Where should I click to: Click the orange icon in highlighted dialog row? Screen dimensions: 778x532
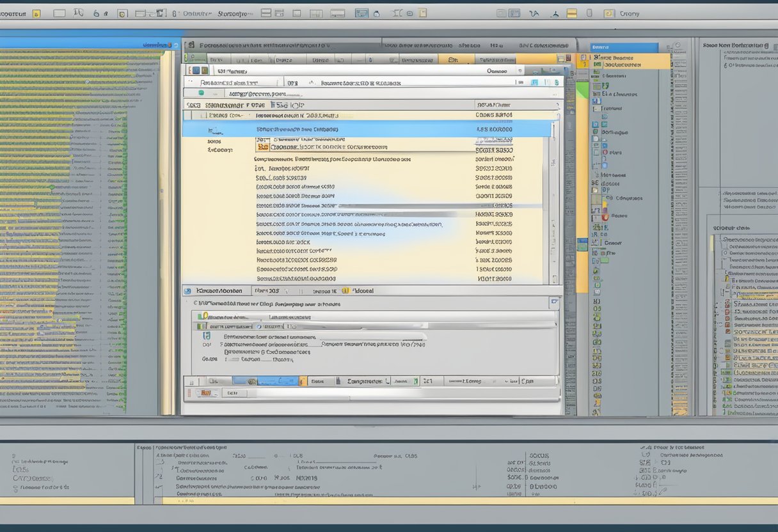point(261,147)
